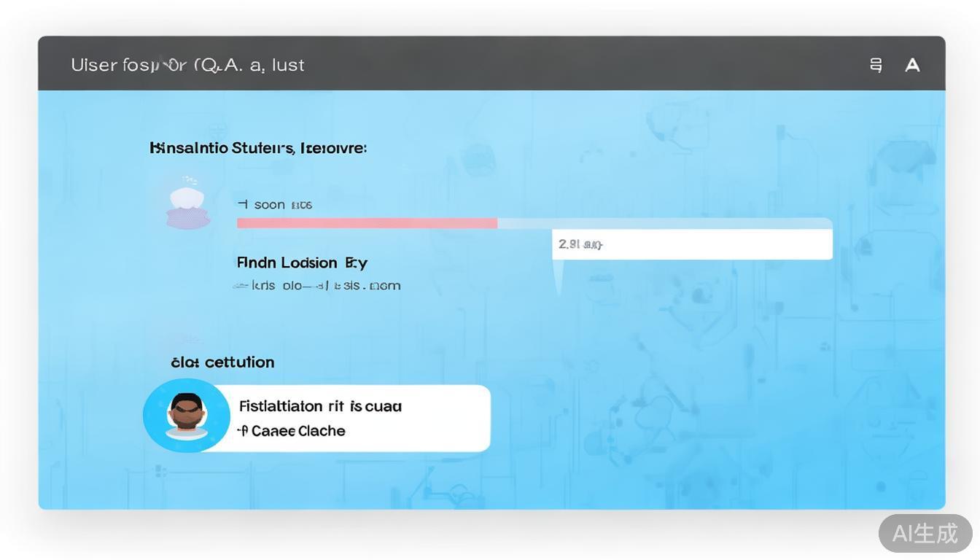This screenshot has height=560, width=980.
Task: Click the "Uiser fosp" window title text
Action: (187, 65)
